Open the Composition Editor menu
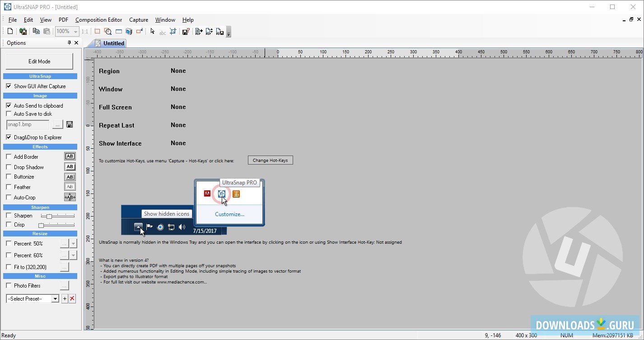 click(x=98, y=20)
